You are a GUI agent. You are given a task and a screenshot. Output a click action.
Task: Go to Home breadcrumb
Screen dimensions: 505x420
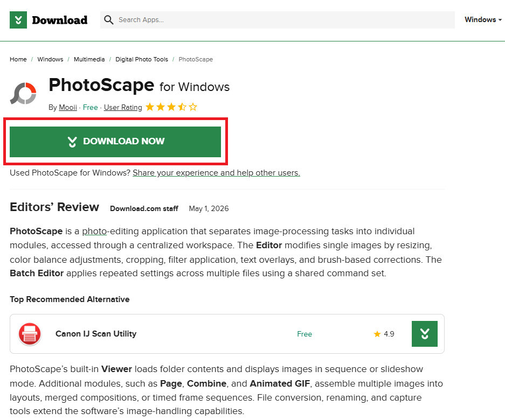[x=18, y=59]
